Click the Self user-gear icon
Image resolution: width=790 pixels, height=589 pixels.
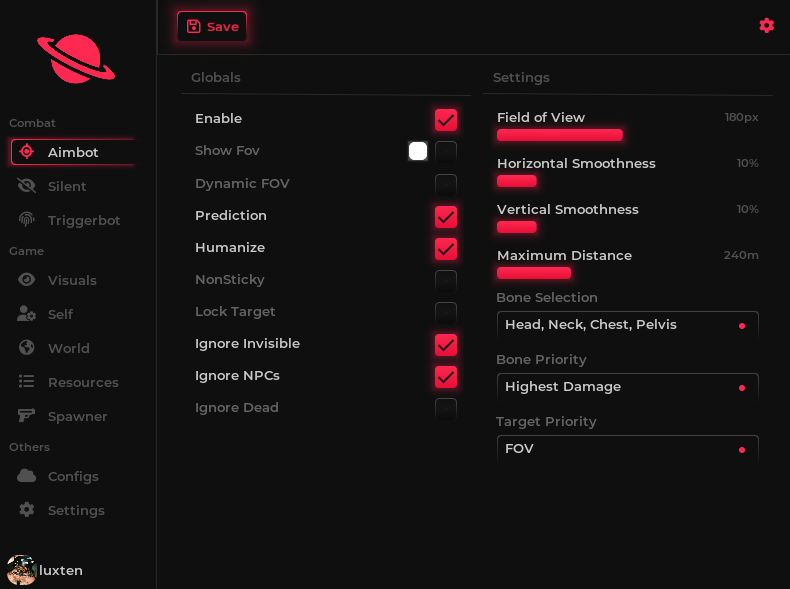[26, 313]
